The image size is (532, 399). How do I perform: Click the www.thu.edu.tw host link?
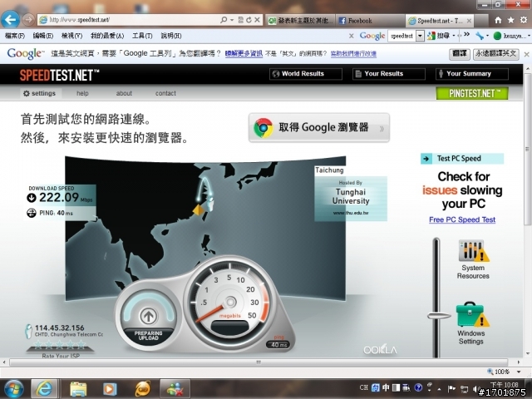point(351,213)
